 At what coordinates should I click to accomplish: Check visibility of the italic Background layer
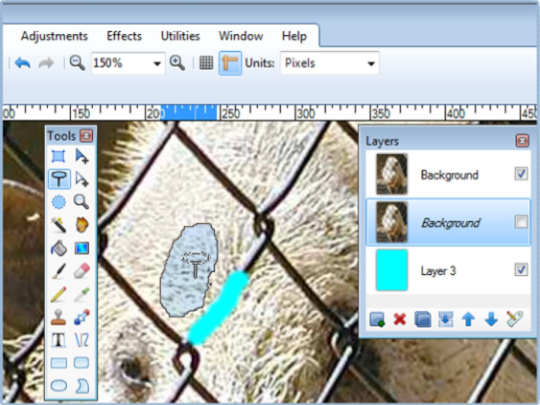(521, 222)
